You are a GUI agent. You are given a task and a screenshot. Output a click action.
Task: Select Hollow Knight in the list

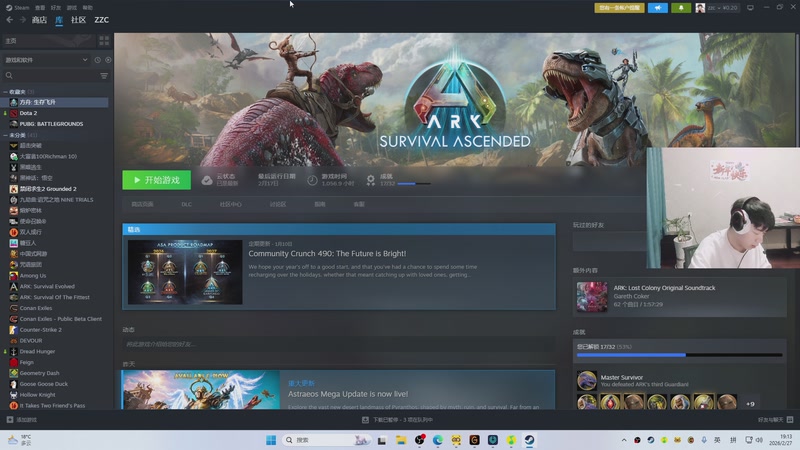point(38,395)
